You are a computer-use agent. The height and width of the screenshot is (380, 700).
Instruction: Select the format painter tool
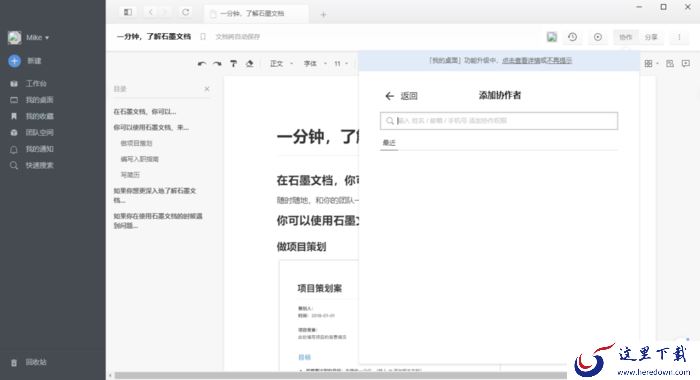233,64
